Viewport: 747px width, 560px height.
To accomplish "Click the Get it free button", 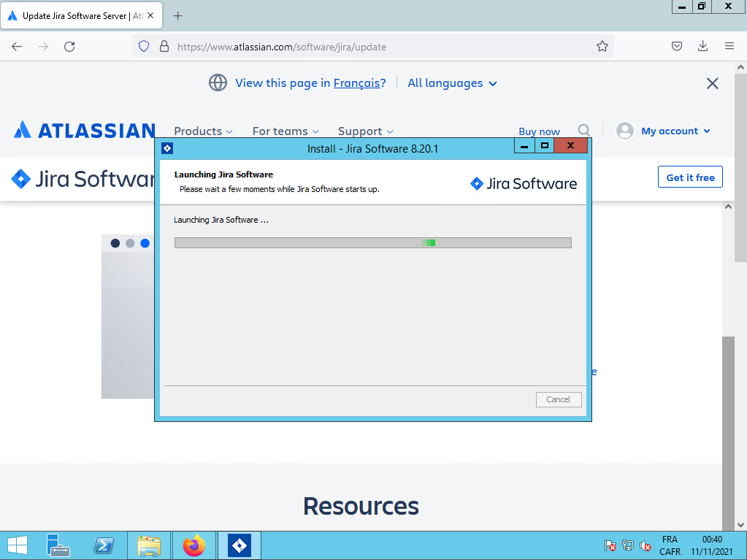I will click(690, 177).
